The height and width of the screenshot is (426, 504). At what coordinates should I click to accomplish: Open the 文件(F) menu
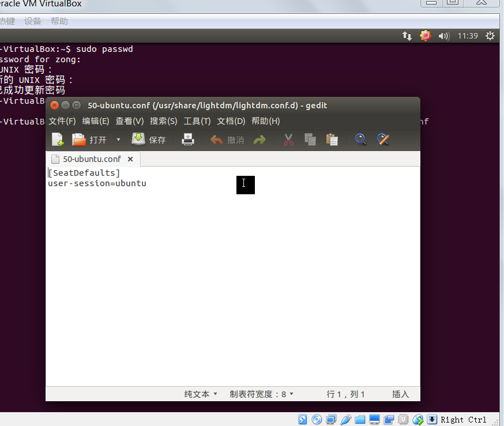62,121
